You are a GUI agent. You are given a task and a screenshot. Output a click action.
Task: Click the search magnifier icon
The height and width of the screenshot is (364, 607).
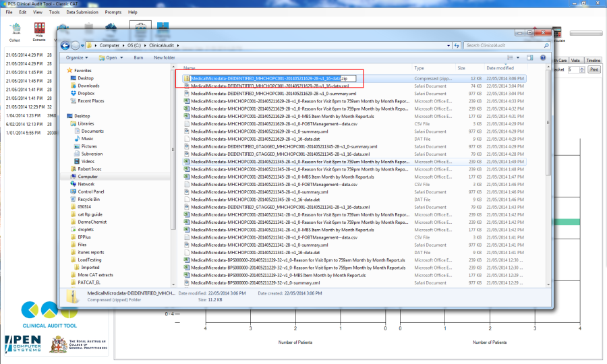click(x=546, y=45)
